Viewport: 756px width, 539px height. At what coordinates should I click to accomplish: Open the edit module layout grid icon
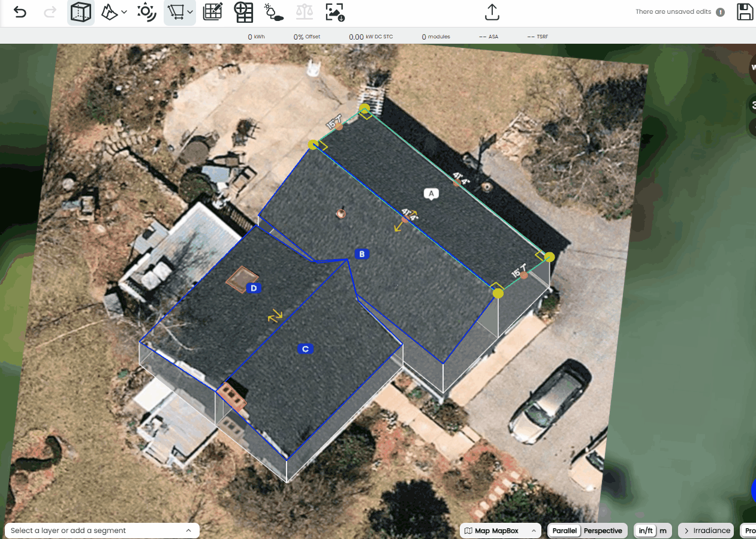[x=213, y=12]
